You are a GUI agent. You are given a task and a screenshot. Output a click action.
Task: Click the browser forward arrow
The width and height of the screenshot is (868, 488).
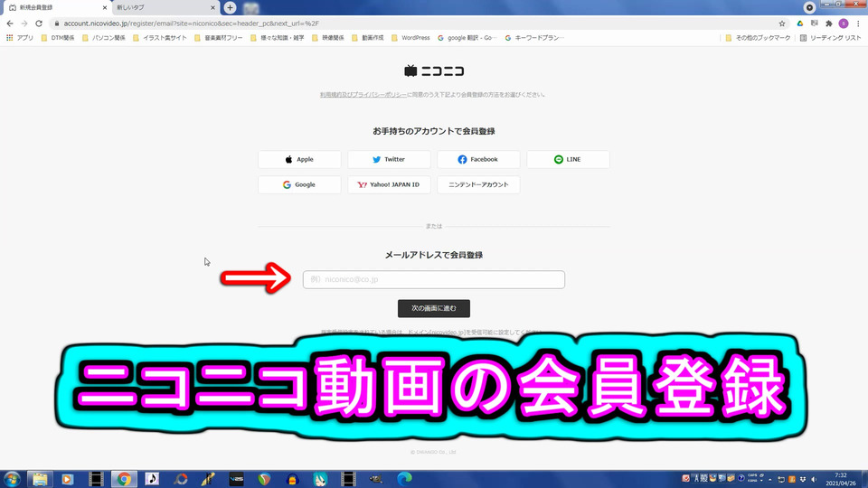click(x=24, y=23)
